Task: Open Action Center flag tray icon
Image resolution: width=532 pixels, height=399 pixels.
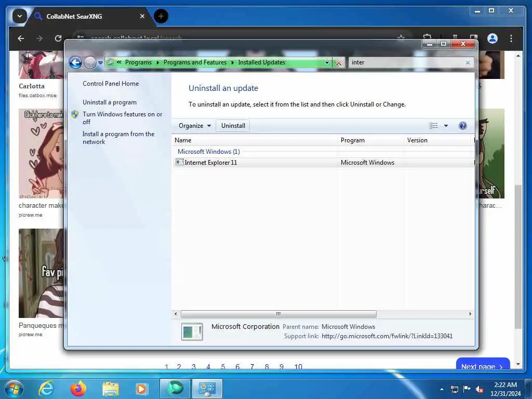Action: (x=467, y=389)
